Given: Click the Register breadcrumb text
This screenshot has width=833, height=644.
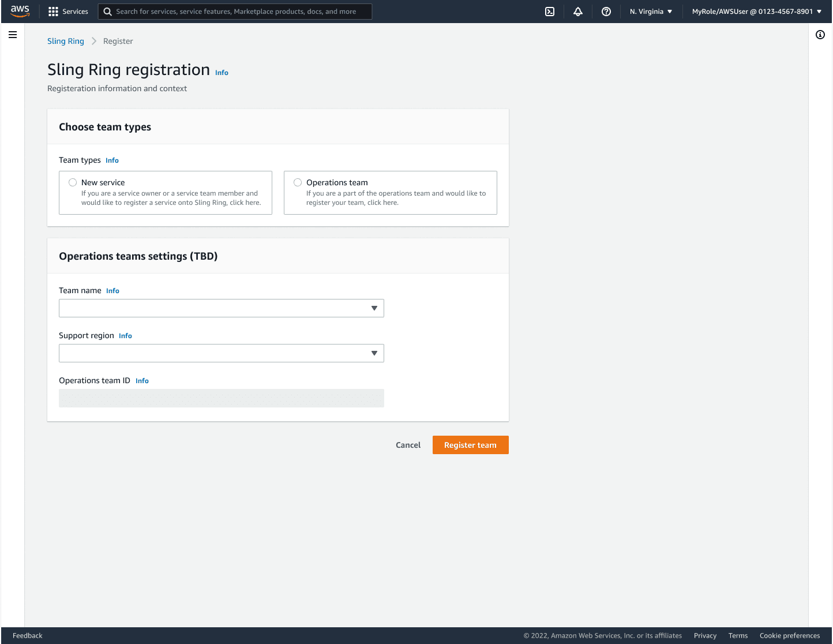Looking at the screenshot, I should coord(118,41).
